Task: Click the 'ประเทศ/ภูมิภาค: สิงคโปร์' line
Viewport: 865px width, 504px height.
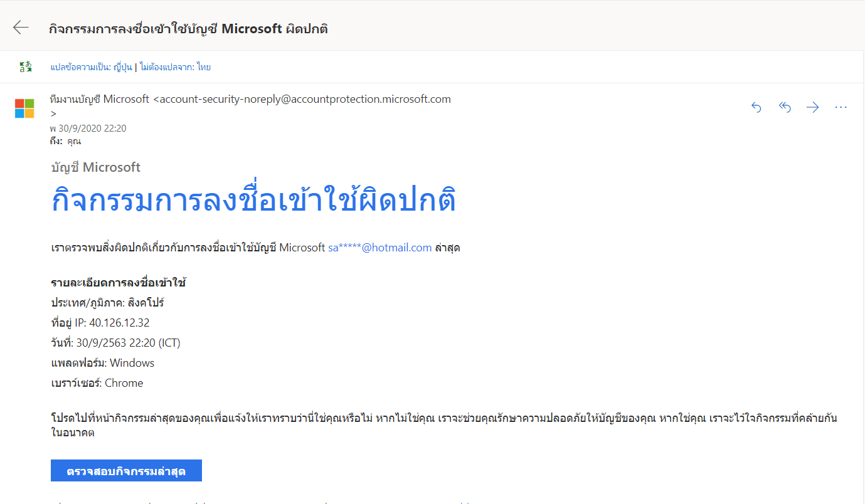Action: point(107,303)
